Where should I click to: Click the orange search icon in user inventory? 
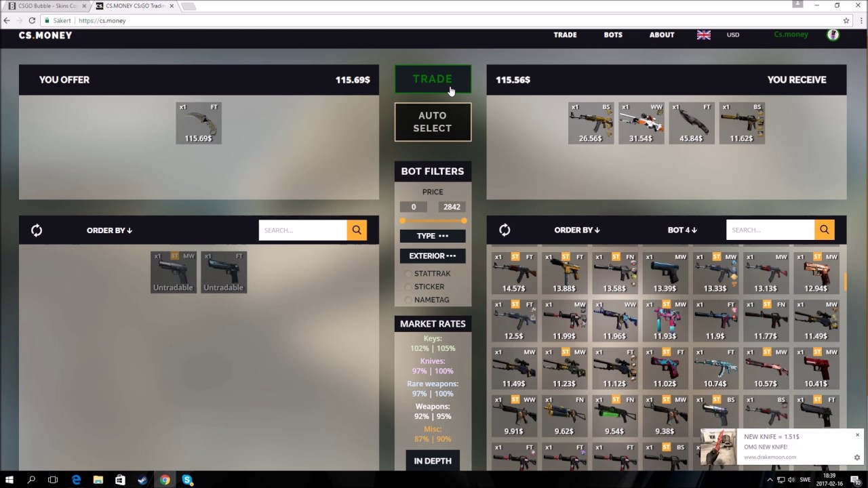point(357,230)
